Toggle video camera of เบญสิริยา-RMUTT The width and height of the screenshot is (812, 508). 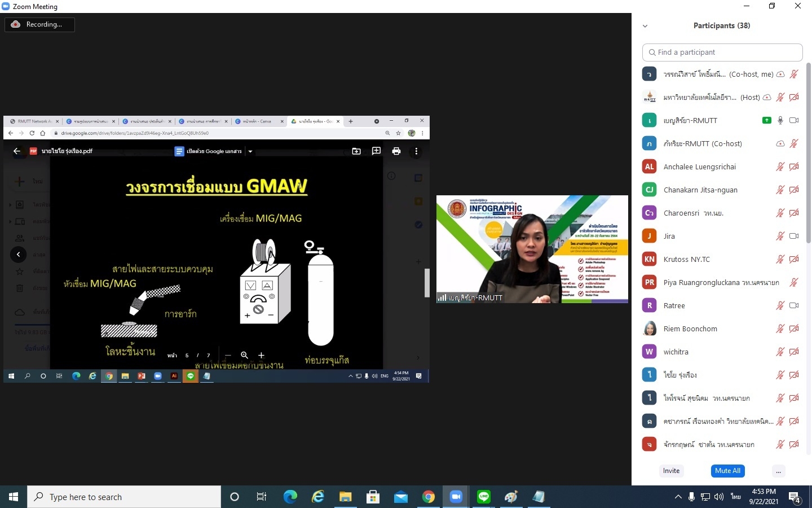click(794, 120)
